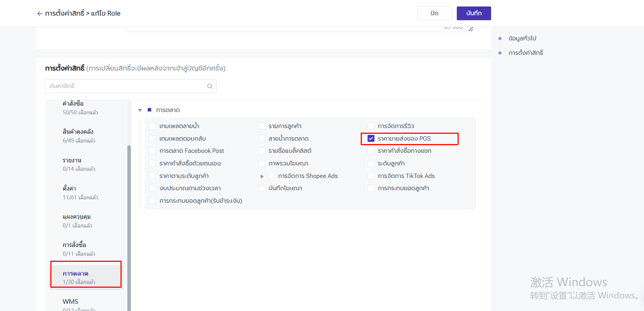Viewport: 644px width, 311px height.
Task: Tick the การจัดการรีวิว checkbox
Action: coord(371,126)
